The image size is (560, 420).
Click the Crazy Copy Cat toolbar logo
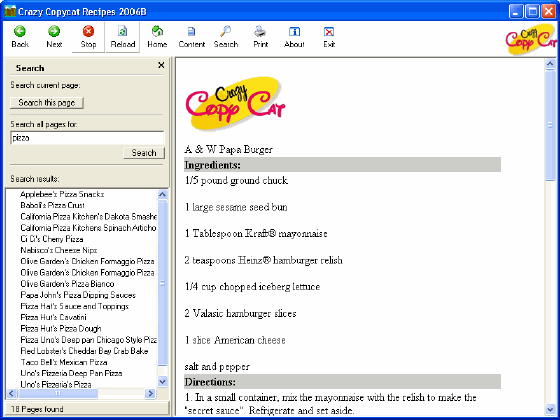click(531, 39)
